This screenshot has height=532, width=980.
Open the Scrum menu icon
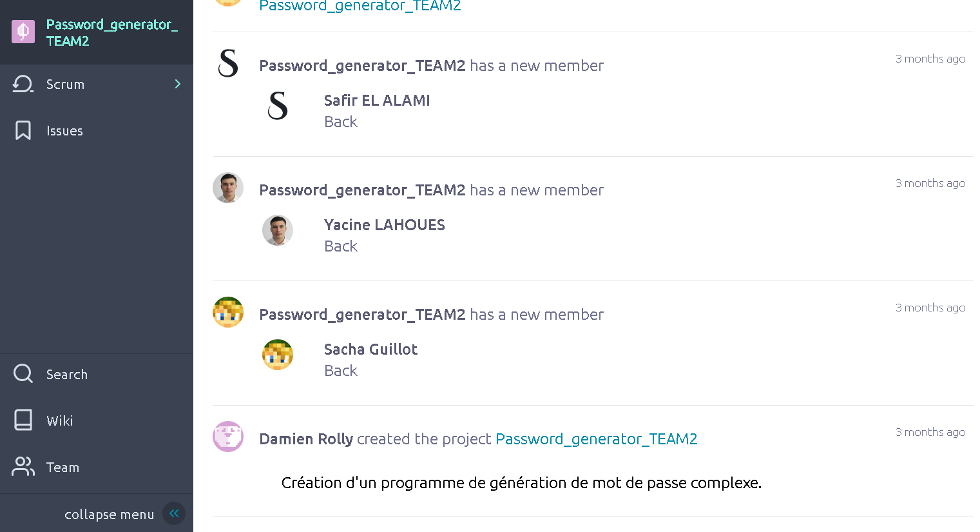pos(23,84)
